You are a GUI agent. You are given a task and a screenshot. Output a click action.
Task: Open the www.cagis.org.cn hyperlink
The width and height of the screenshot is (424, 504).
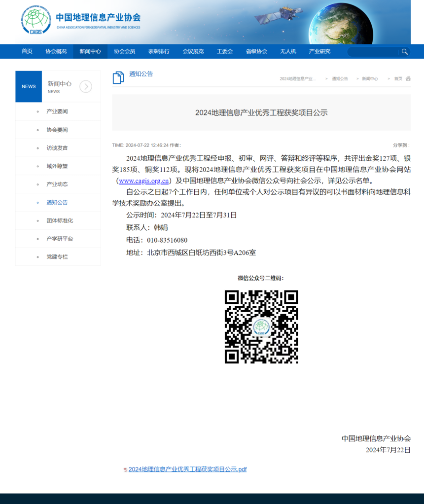[x=143, y=180]
